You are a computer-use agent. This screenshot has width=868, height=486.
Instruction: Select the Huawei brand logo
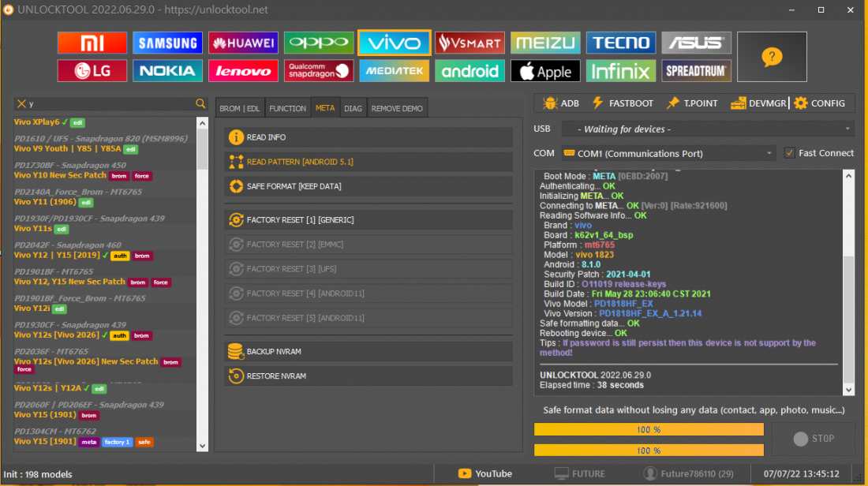(x=243, y=43)
